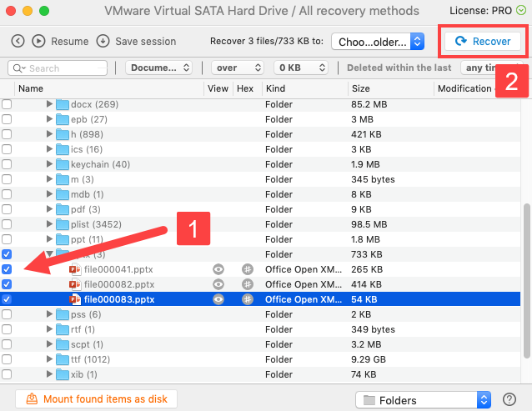Preview file000082.pptx with the eye icon

click(x=218, y=284)
